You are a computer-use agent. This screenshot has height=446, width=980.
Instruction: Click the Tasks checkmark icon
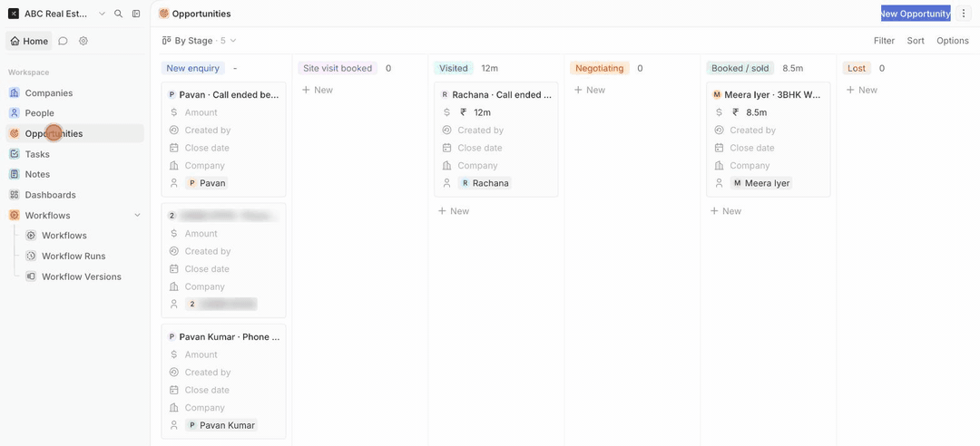(x=15, y=154)
